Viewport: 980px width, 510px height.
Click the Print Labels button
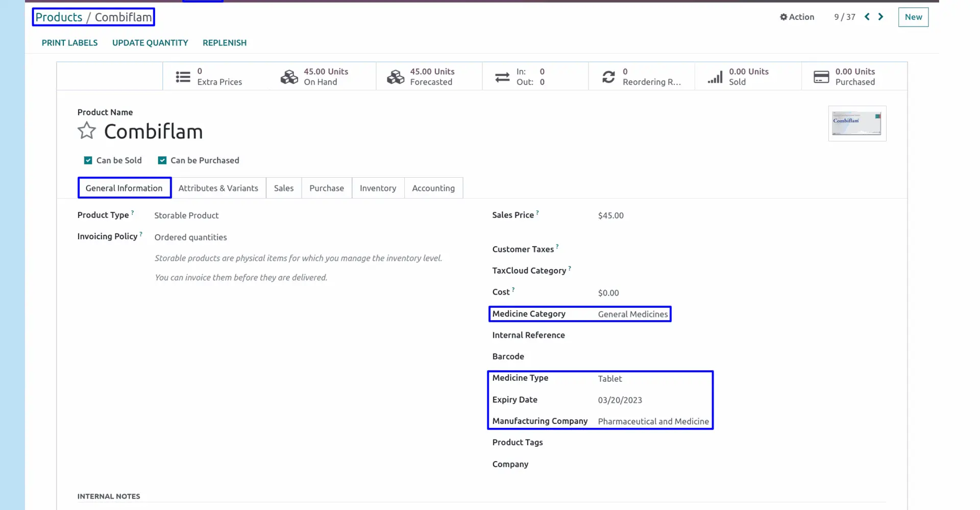click(69, 43)
